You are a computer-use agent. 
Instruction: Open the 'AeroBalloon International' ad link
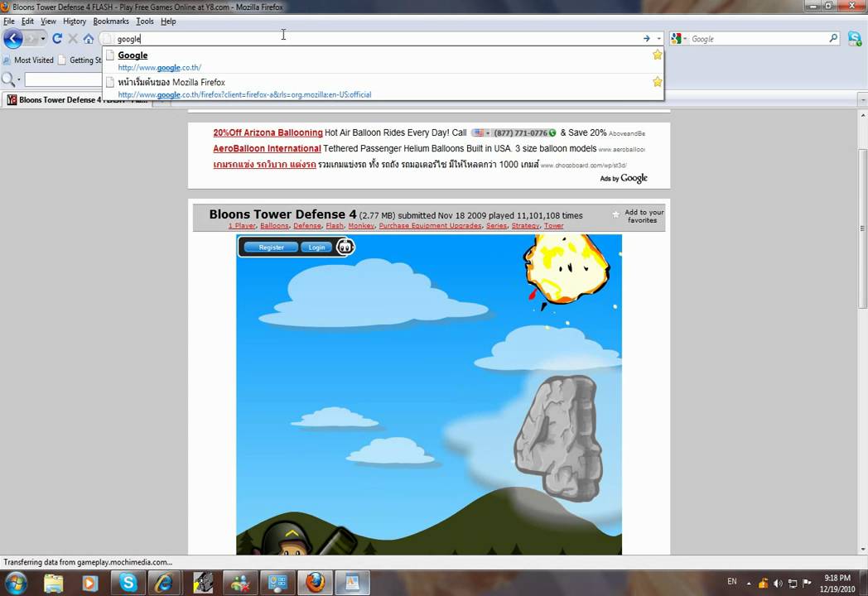pyautogui.click(x=267, y=148)
